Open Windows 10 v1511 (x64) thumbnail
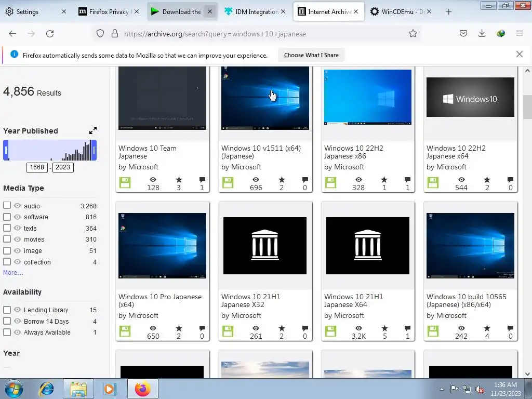The width and height of the screenshot is (532, 399). click(265, 98)
